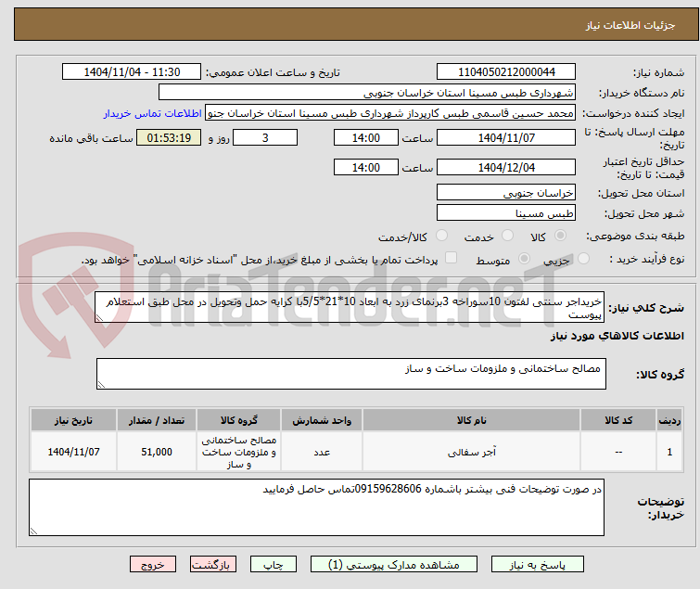Viewport: 700px width, 589px height.
Task: Open مشاهده مدارک پیوستی (1) button
Action: tap(394, 565)
